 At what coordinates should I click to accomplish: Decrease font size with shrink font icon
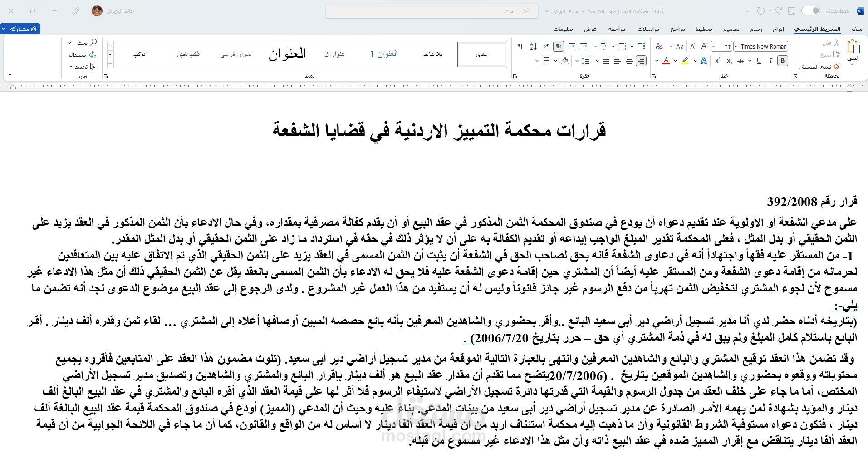click(693, 46)
